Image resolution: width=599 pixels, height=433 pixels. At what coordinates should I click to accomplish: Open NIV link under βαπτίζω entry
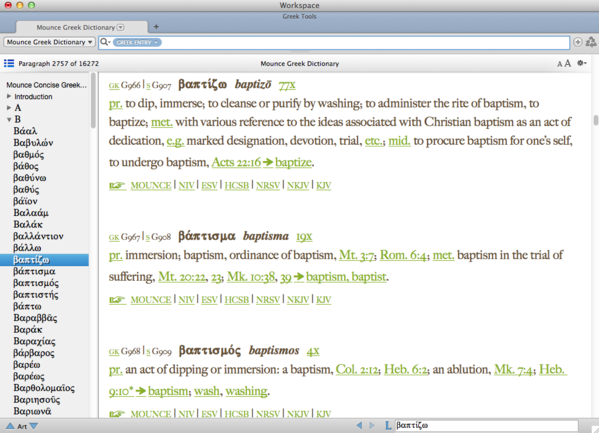coord(186,185)
